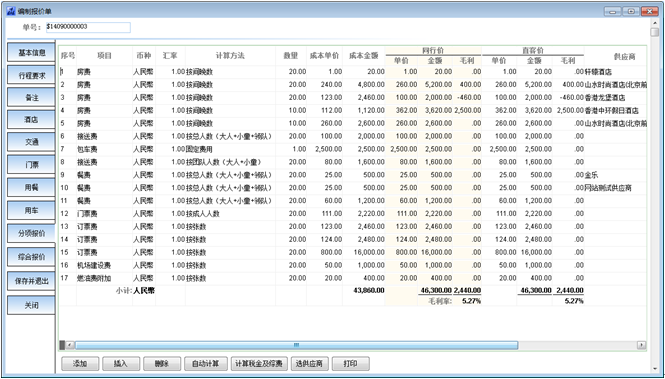
Task: Click the 添加 button
Action: (80, 364)
